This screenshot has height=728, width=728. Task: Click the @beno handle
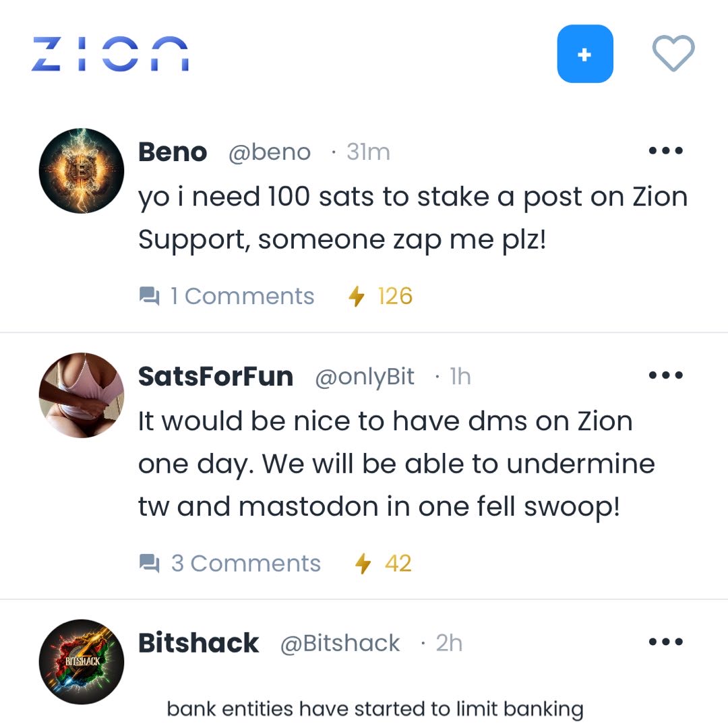click(270, 152)
